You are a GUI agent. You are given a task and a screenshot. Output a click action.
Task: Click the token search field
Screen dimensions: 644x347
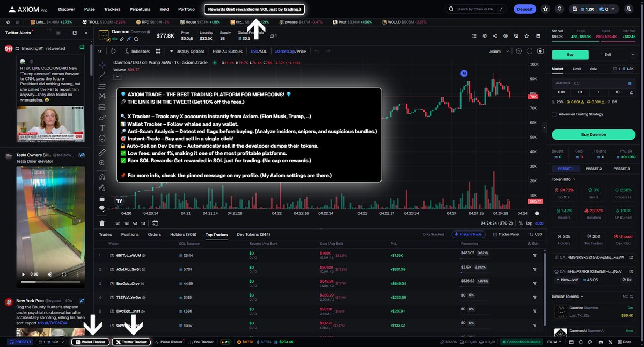(x=475, y=9)
